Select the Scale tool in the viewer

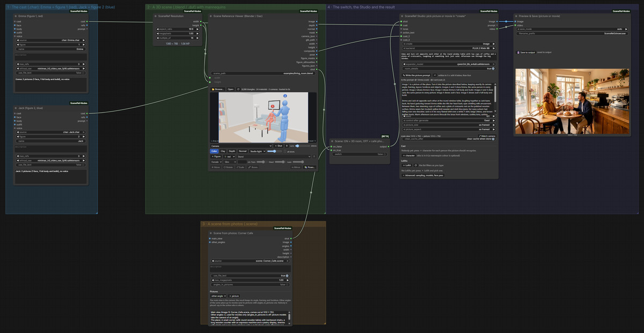[x=240, y=167]
